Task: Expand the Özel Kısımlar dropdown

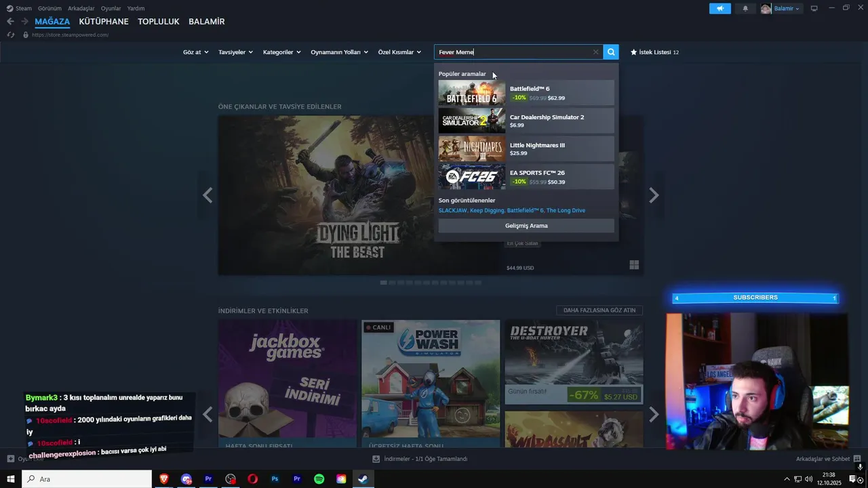Action: pos(399,52)
